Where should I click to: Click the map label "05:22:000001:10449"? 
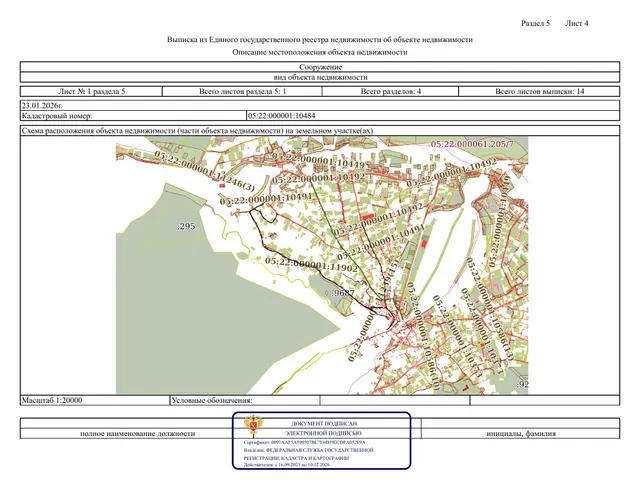click(318, 160)
